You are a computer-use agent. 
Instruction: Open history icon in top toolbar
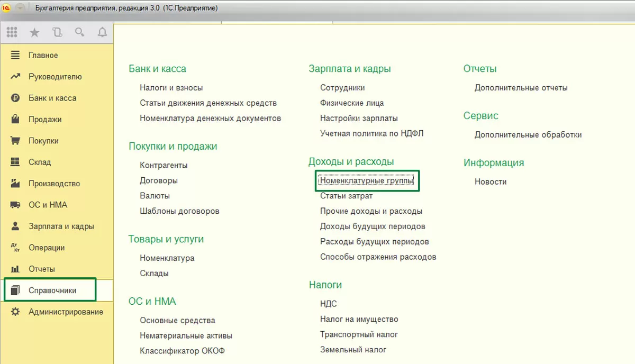(x=57, y=32)
